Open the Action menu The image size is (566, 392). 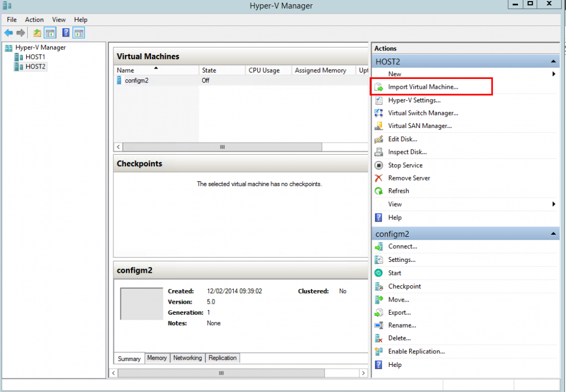click(x=34, y=19)
